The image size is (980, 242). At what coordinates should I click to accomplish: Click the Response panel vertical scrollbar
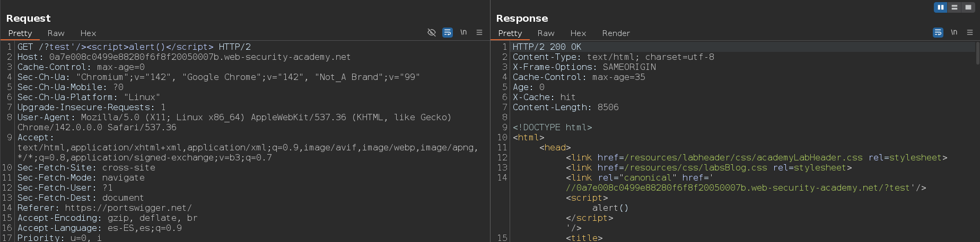977,53
